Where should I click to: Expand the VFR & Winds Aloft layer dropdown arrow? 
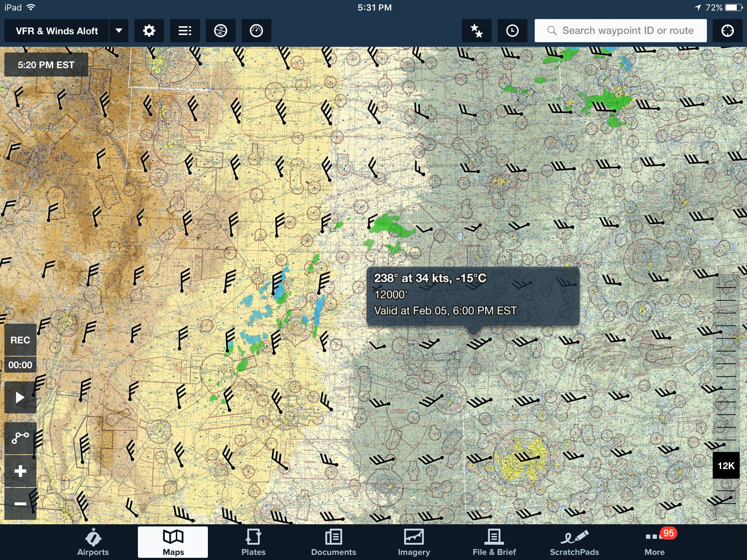click(x=119, y=31)
